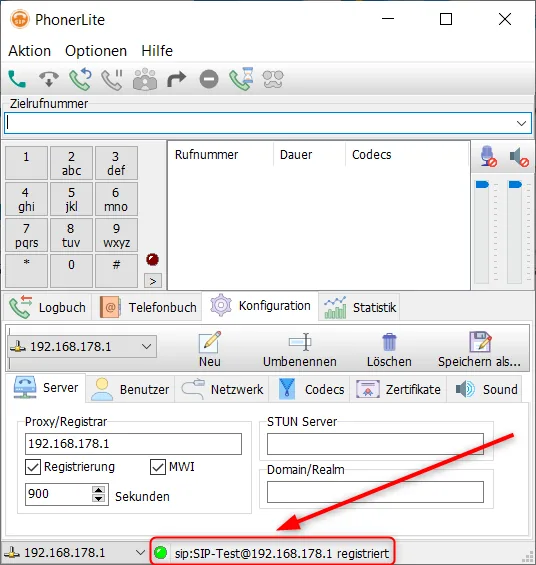Increase the registration seconds spinner
The image size is (536, 565).
click(x=98, y=490)
